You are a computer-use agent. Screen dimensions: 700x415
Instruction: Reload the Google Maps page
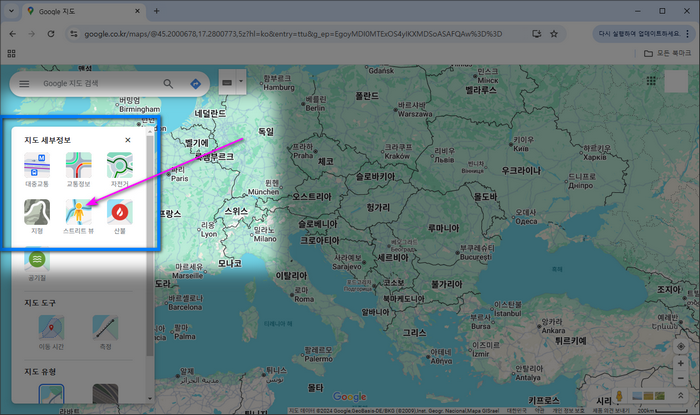51,34
